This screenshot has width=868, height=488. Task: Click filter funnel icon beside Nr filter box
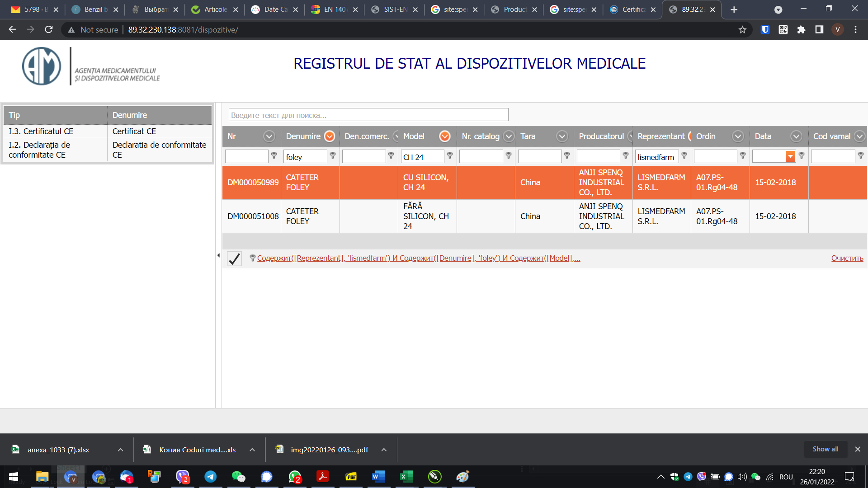(274, 155)
